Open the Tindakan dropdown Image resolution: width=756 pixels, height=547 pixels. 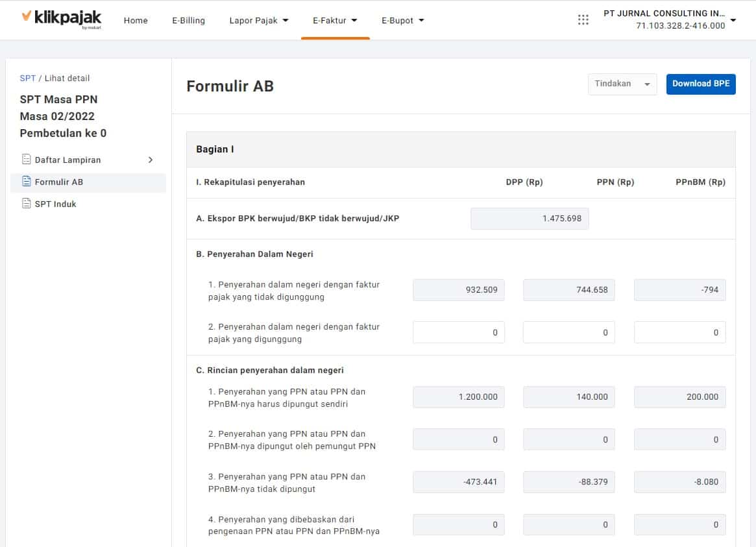tap(622, 84)
